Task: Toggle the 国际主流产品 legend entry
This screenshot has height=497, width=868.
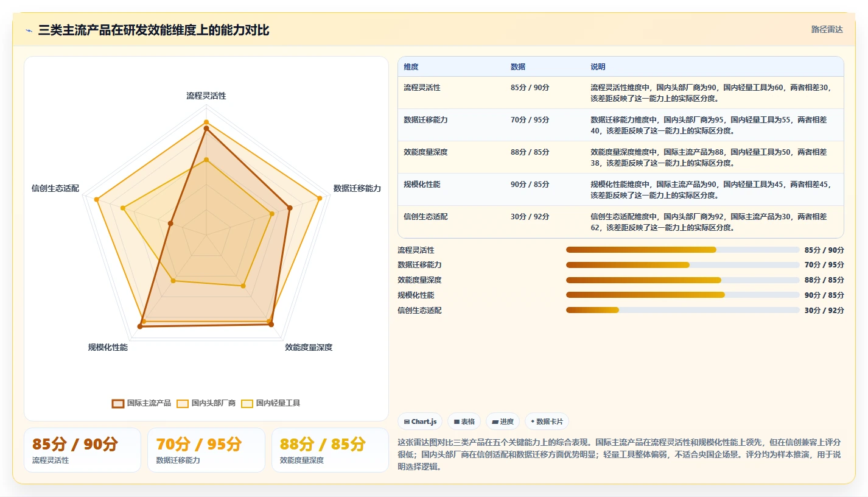Action: 141,403
